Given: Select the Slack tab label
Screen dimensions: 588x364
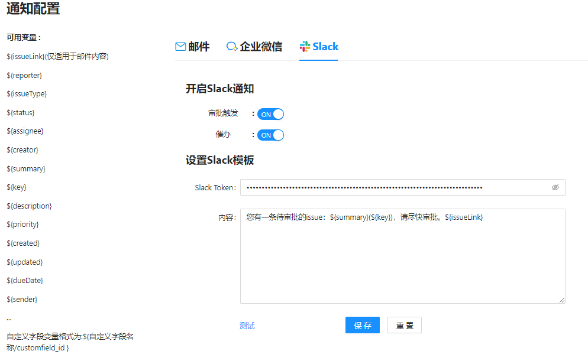Looking at the screenshot, I should tap(325, 47).
